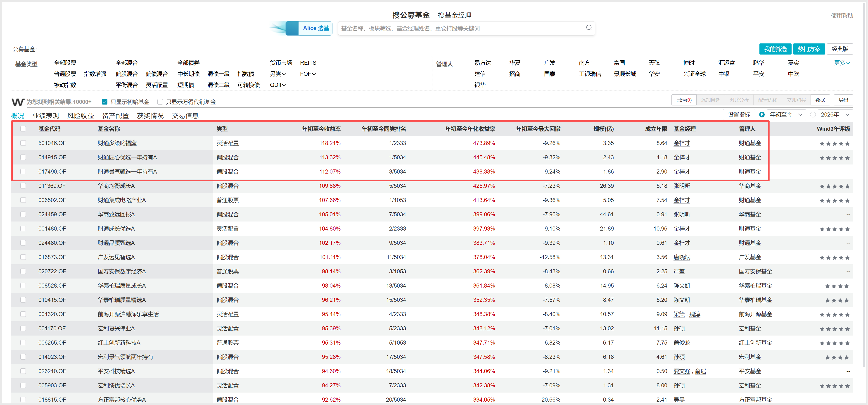Click the Alice 选基 logo button
The image size is (868, 405).
tap(309, 28)
